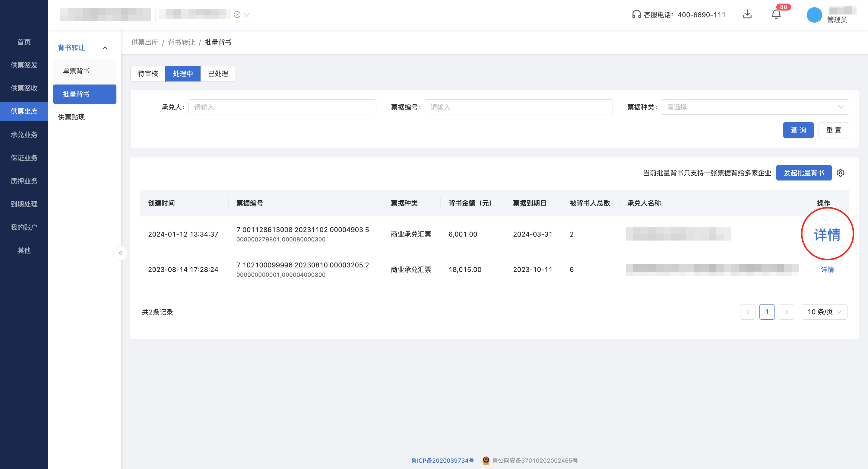Image resolution: width=868 pixels, height=469 pixels.
Task: Click the table column settings gear icon
Action: (840, 173)
